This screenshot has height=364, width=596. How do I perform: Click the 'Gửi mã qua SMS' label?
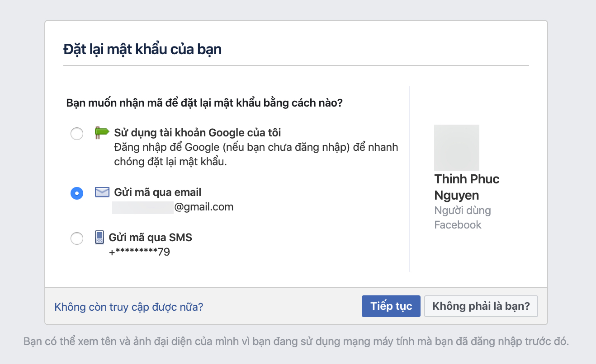tap(151, 237)
